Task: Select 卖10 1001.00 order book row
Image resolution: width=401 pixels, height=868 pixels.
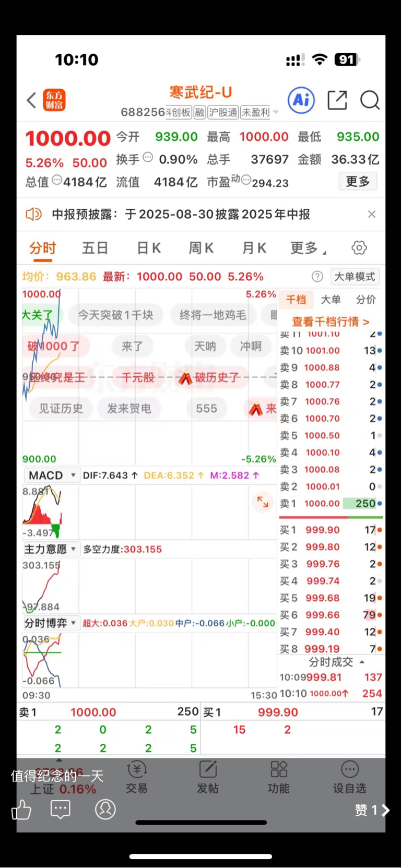Action: coord(331,351)
